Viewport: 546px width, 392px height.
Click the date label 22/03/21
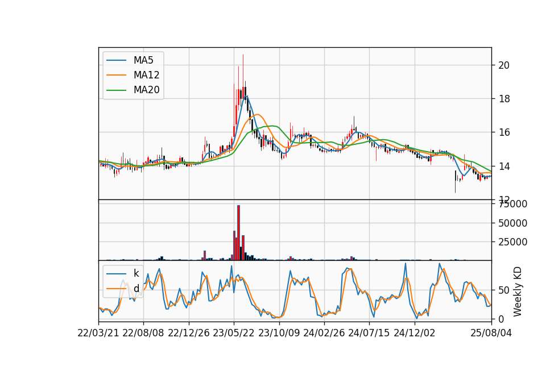[98, 333]
